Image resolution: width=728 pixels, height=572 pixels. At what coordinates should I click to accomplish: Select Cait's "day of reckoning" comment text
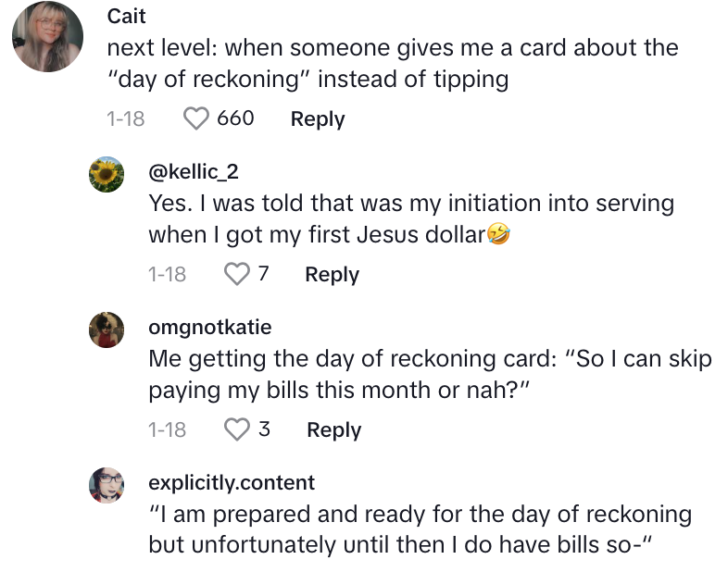click(x=393, y=63)
